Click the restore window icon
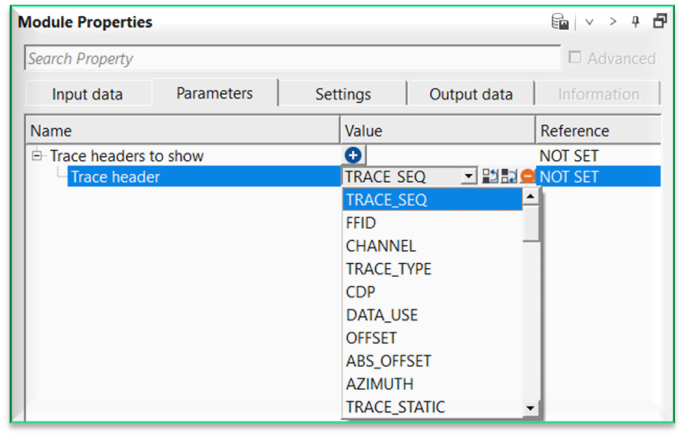 660,21
